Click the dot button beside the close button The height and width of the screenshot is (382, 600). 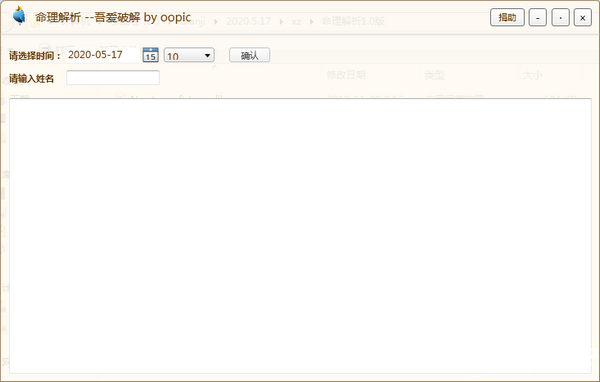561,17
